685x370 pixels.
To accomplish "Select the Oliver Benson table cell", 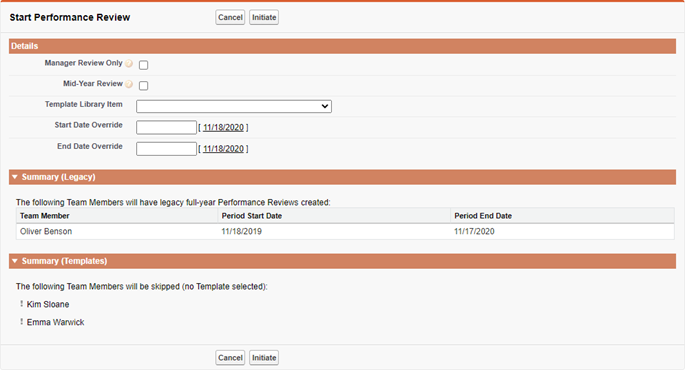I will [x=117, y=232].
